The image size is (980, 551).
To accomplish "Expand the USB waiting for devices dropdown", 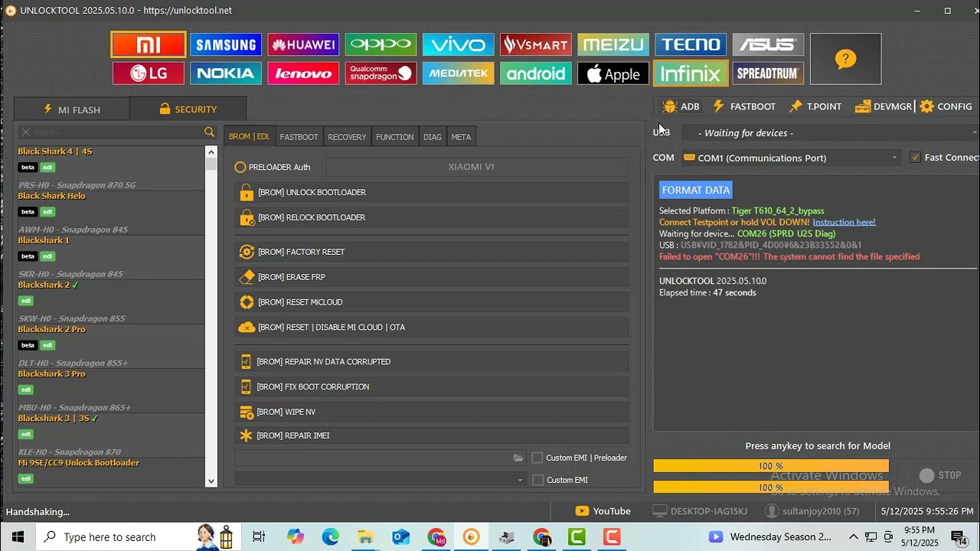I will [829, 133].
